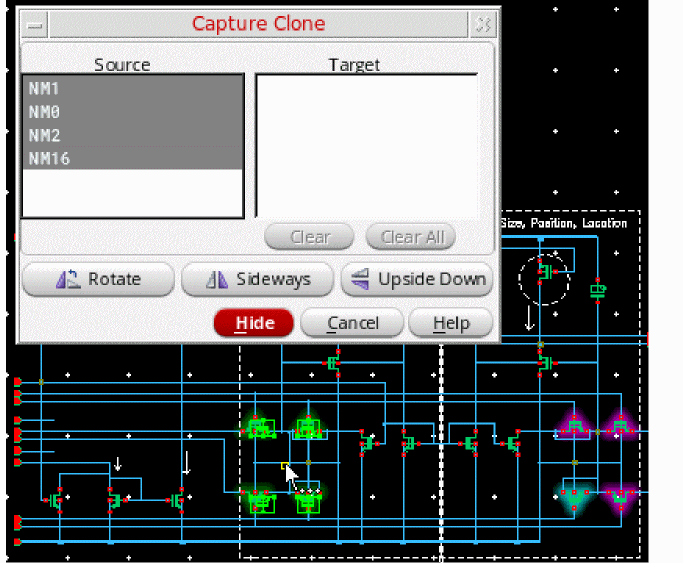
Task: Open the window menu in the title bar
Action: (x=35, y=25)
